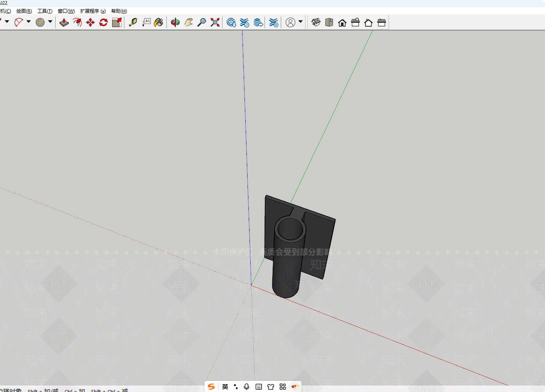Select the Paint Bucket tool
The width and height of the screenshot is (545, 392).
(159, 22)
